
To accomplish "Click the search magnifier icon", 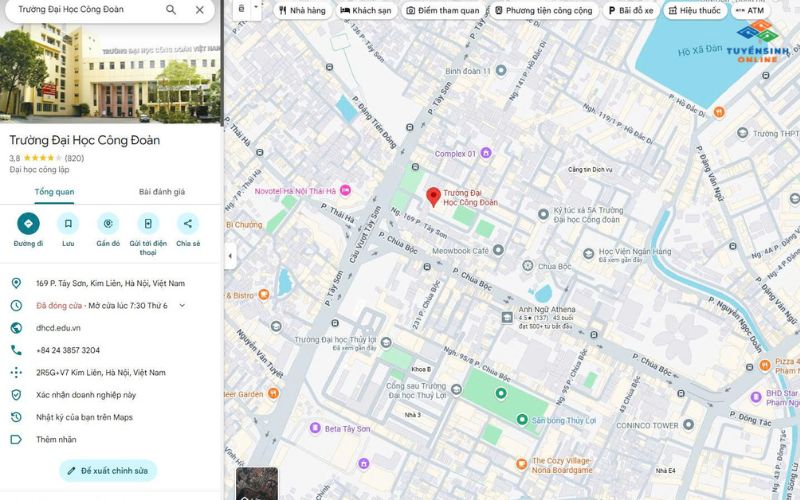I will (x=171, y=10).
